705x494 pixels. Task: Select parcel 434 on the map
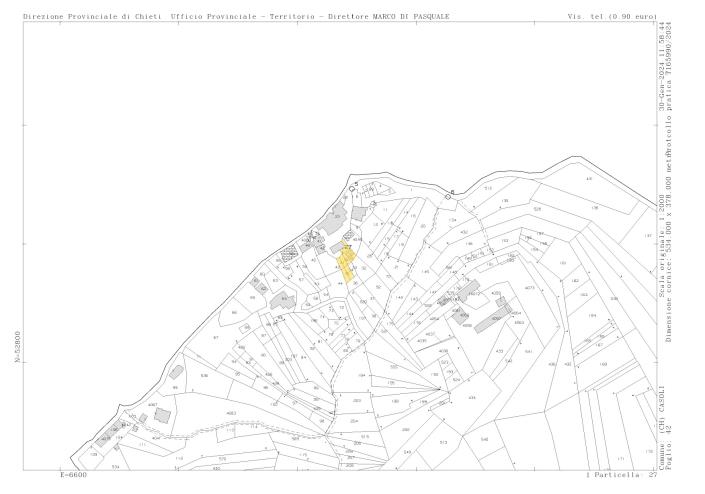[472, 397]
